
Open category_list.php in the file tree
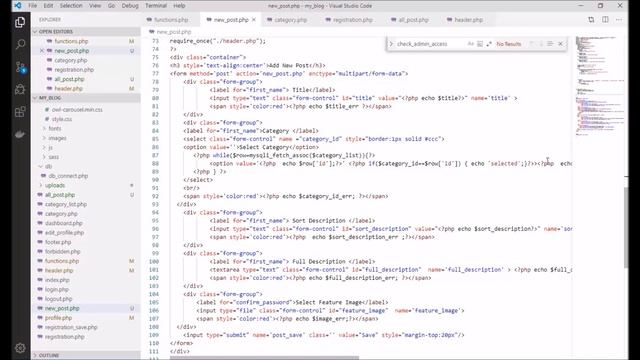(x=66, y=204)
